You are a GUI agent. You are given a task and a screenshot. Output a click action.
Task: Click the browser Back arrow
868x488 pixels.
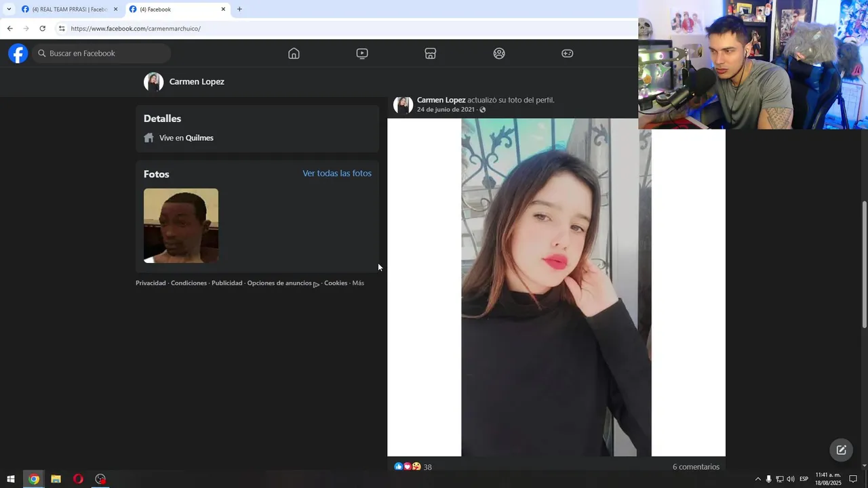coord(9,28)
